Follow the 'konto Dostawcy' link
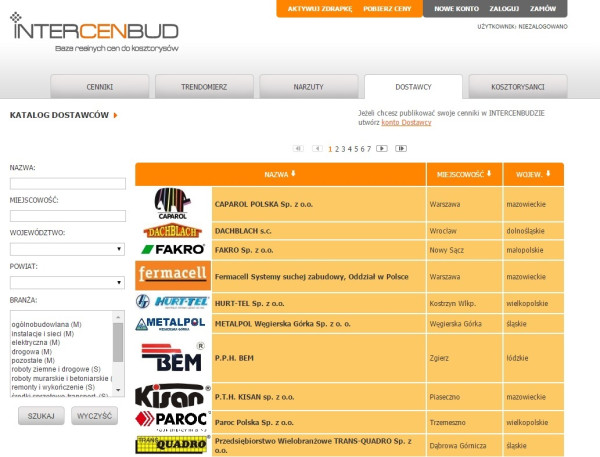The image size is (600, 457). point(406,122)
